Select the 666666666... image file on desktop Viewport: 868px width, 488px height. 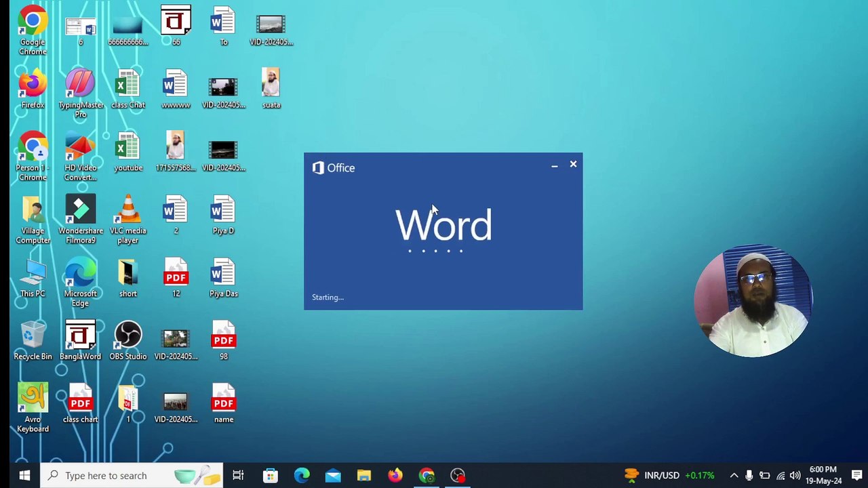tap(128, 30)
